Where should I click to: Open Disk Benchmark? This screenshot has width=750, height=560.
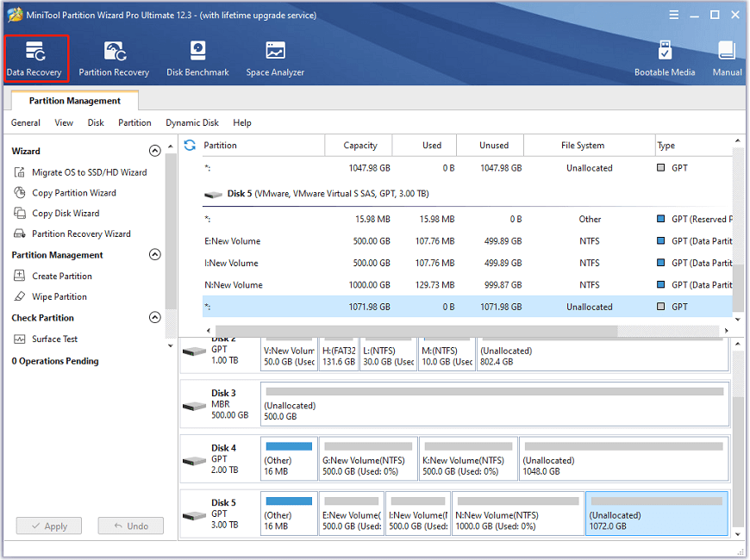[197, 59]
